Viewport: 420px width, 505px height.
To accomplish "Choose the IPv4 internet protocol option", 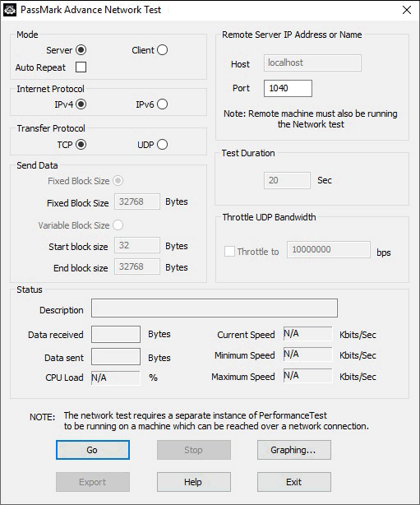I will point(81,104).
